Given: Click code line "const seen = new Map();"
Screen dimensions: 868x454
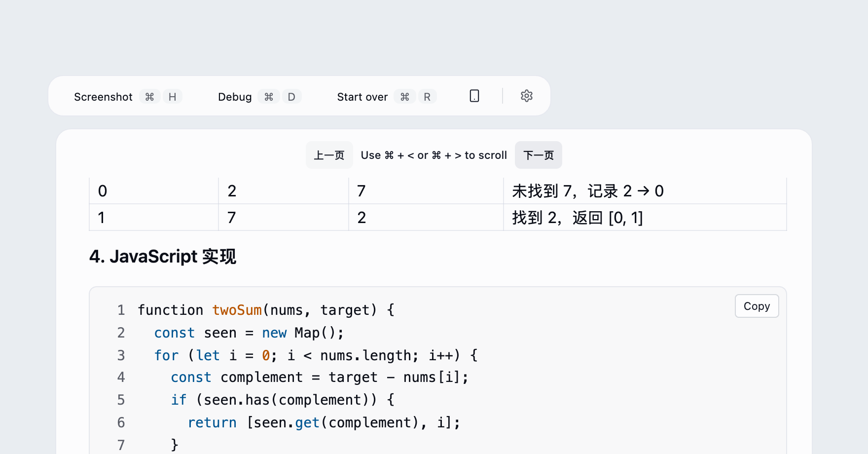Looking at the screenshot, I should 249,333.
